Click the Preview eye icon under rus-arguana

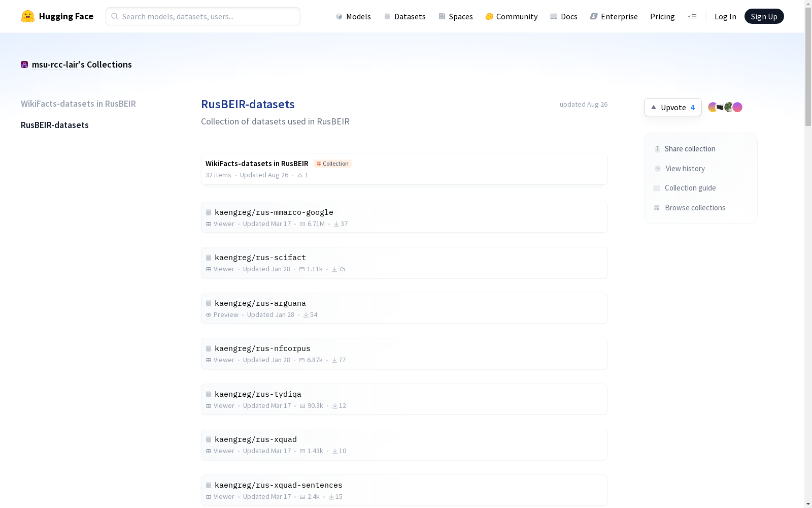pos(209,315)
